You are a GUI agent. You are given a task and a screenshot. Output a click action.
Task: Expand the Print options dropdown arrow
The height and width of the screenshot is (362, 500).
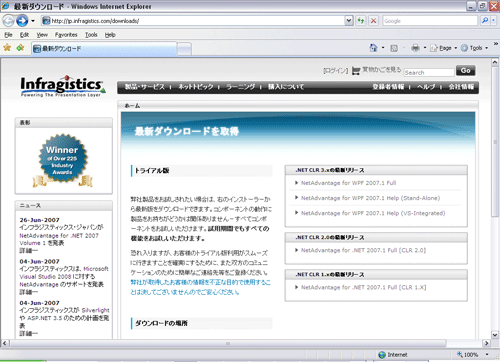pyautogui.click(x=425, y=48)
